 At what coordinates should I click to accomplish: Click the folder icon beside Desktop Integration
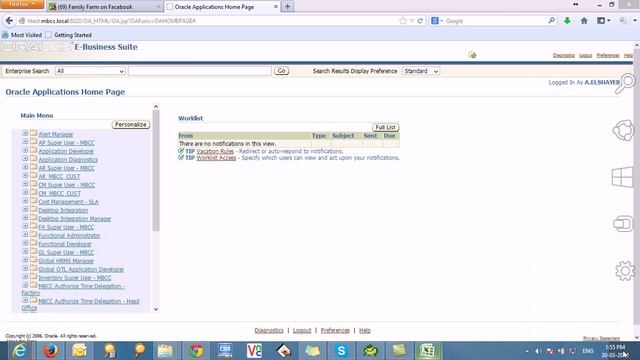[x=33, y=209]
